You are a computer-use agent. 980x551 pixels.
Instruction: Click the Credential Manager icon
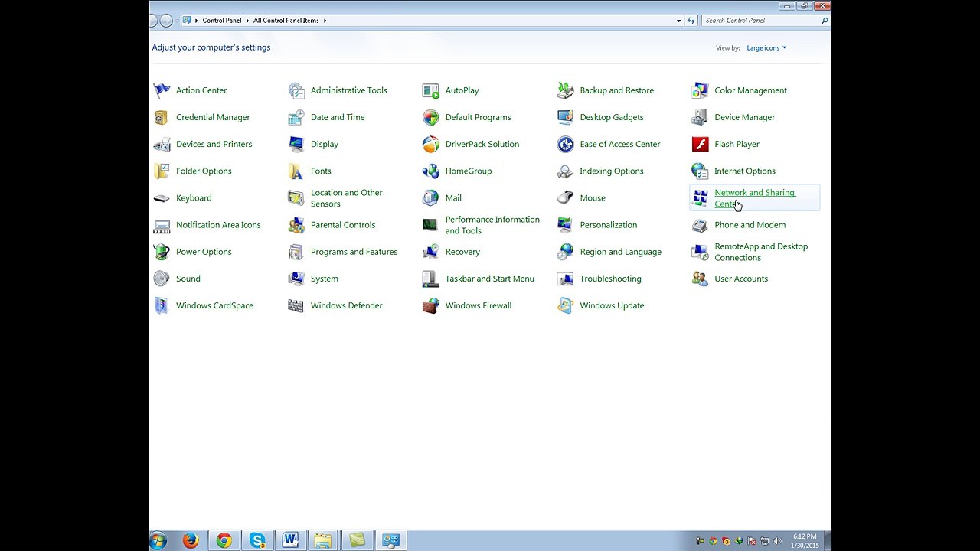tap(162, 117)
